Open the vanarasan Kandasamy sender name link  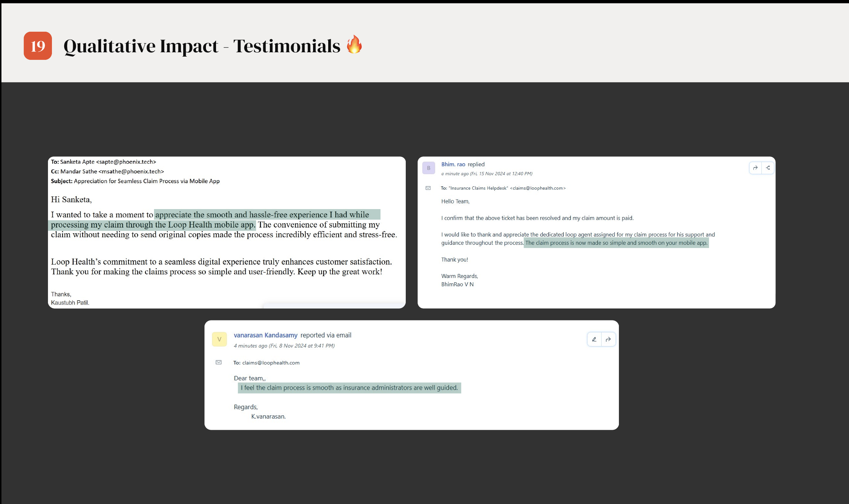265,335
